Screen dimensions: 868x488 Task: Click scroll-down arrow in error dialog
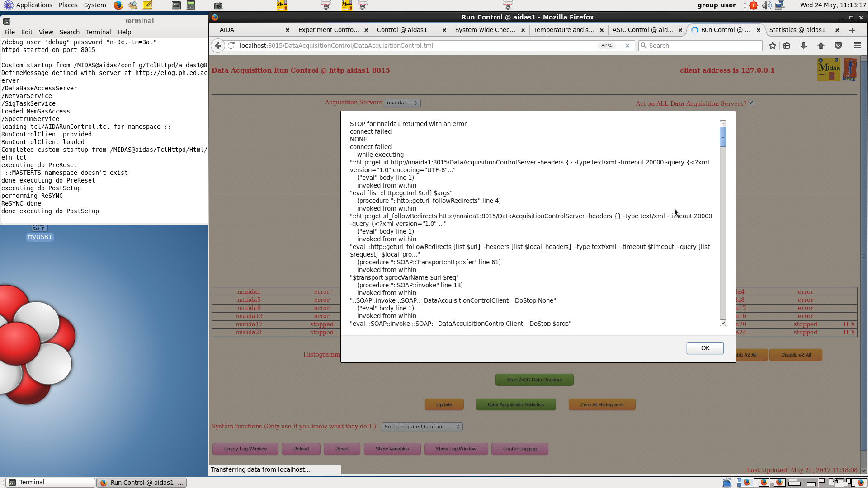(x=723, y=323)
